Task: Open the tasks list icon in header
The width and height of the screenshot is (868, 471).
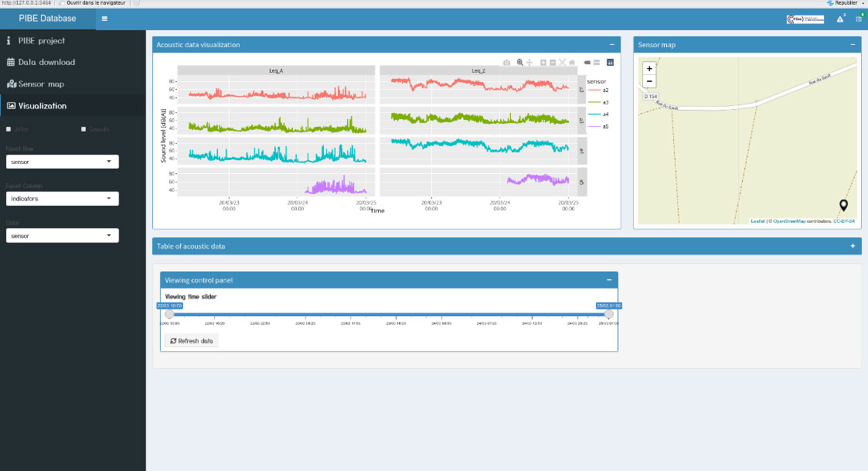Action: click(x=858, y=19)
